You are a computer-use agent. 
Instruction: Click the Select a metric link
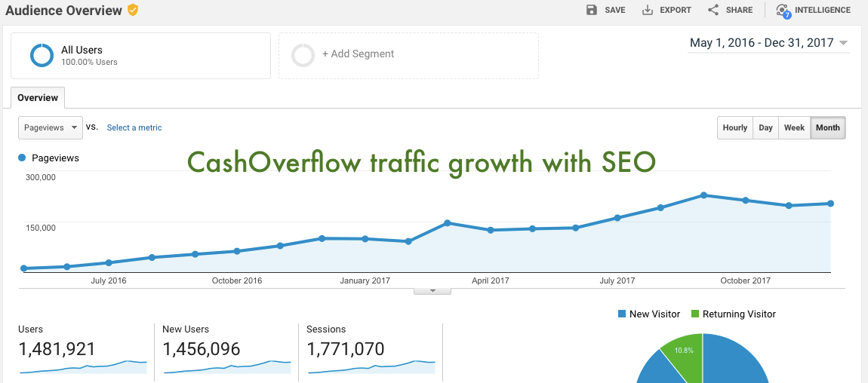coord(134,127)
